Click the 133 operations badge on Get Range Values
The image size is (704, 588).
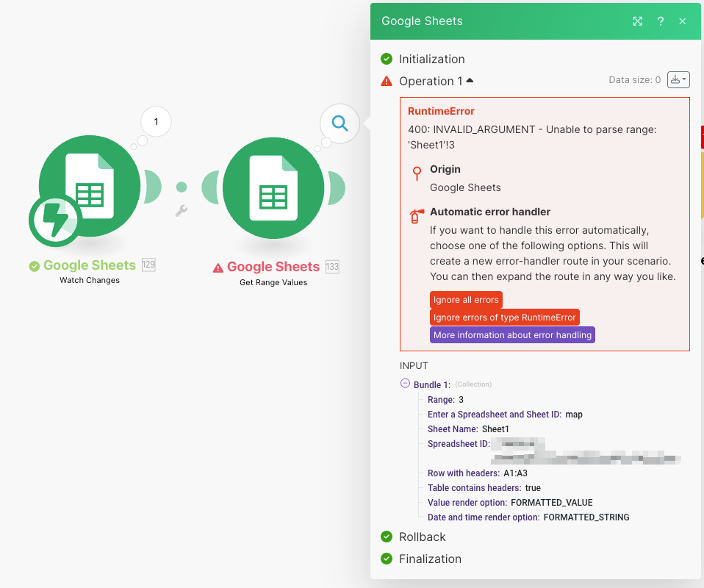pos(331,267)
